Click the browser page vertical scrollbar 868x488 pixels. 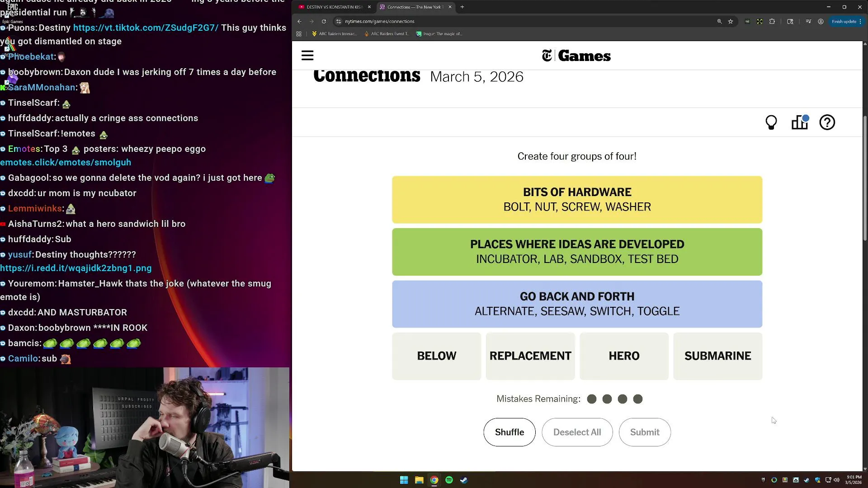865,181
